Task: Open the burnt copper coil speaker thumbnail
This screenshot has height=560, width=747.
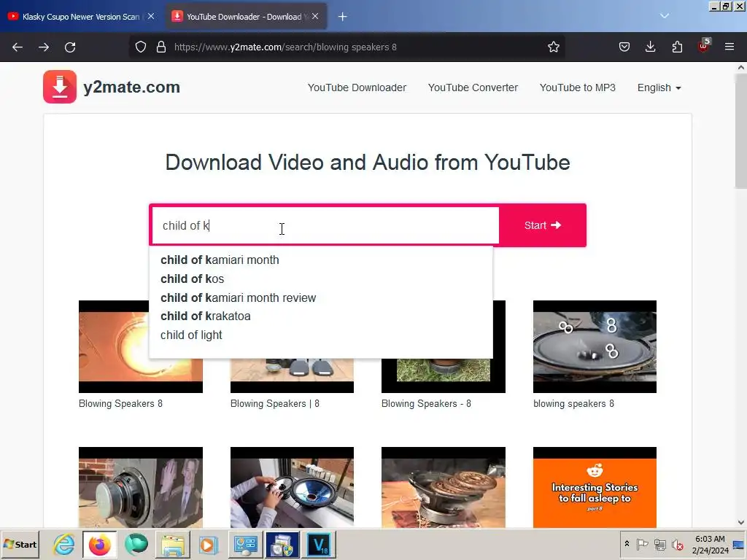Action: click(x=443, y=487)
